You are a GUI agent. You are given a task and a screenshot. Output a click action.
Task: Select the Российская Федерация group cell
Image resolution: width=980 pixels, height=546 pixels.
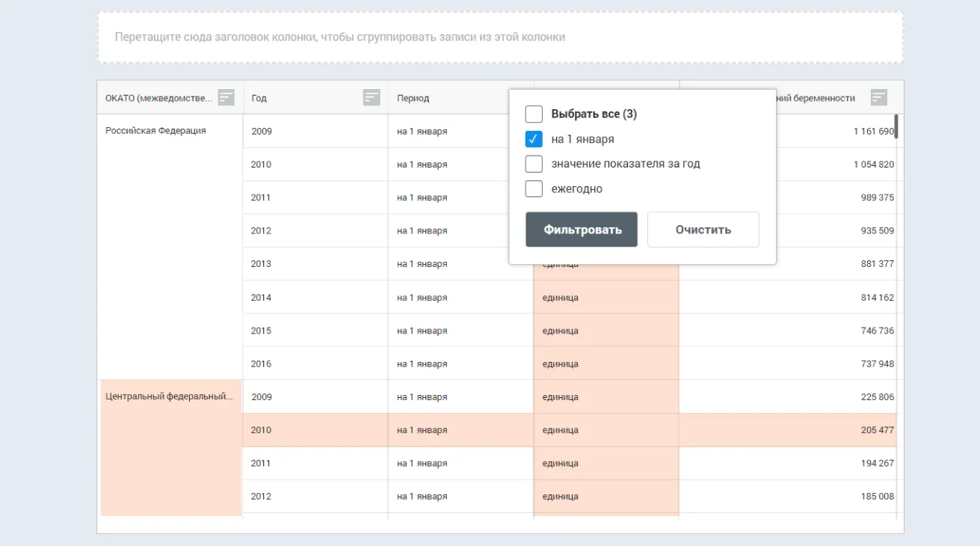(x=155, y=131)
